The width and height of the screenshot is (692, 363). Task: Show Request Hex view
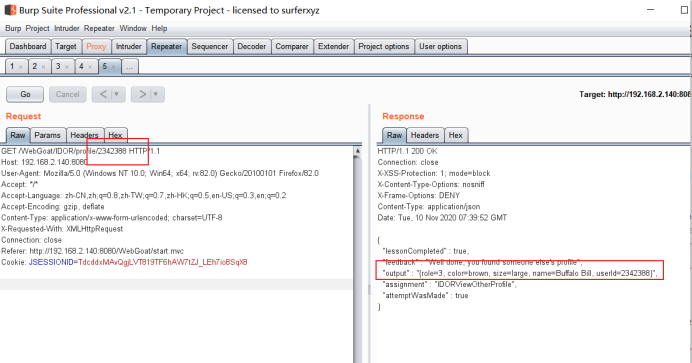pyautogui.click(x=115, y=135)
